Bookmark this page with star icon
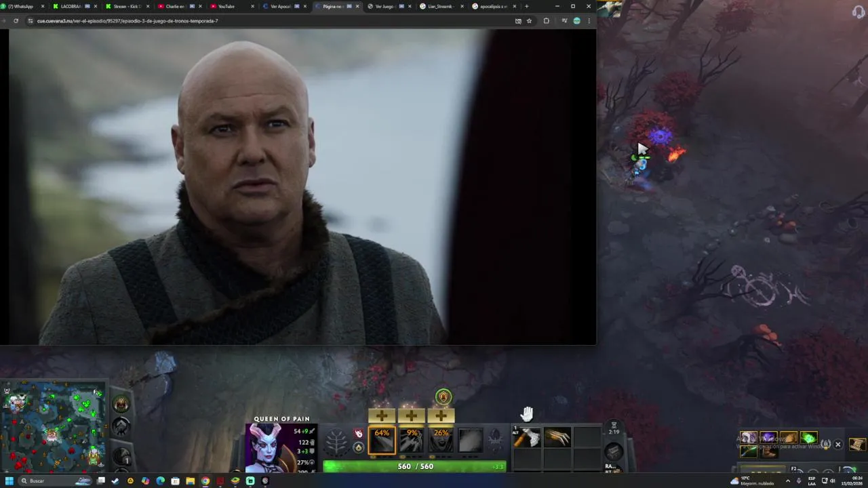The image size is (868, 488). pos(529,21)
